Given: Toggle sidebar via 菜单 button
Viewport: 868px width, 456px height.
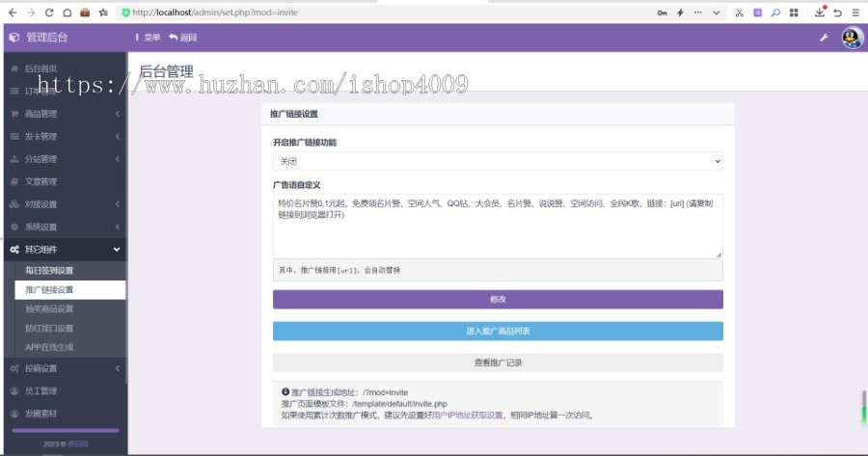Looking at the screenshot, I should [x=148, y=38].
